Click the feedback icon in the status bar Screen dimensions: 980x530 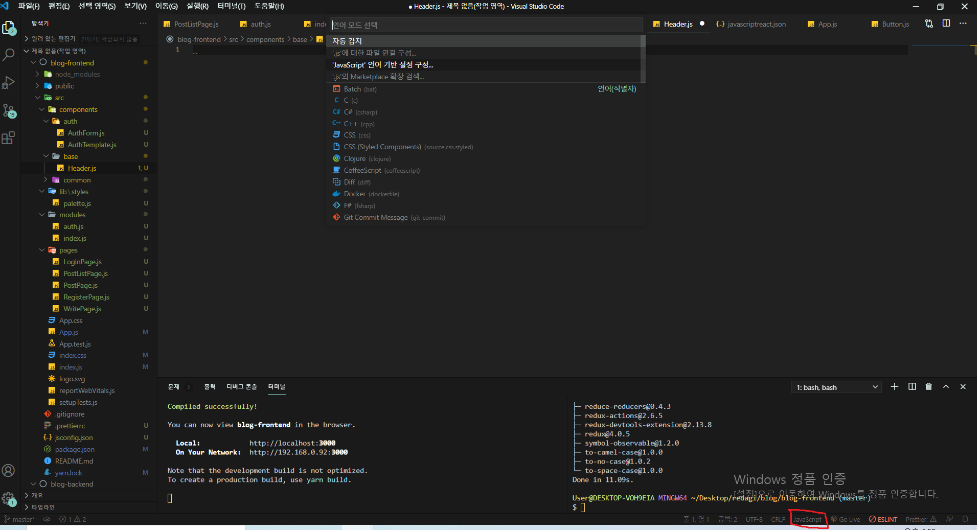coord(949,519)
